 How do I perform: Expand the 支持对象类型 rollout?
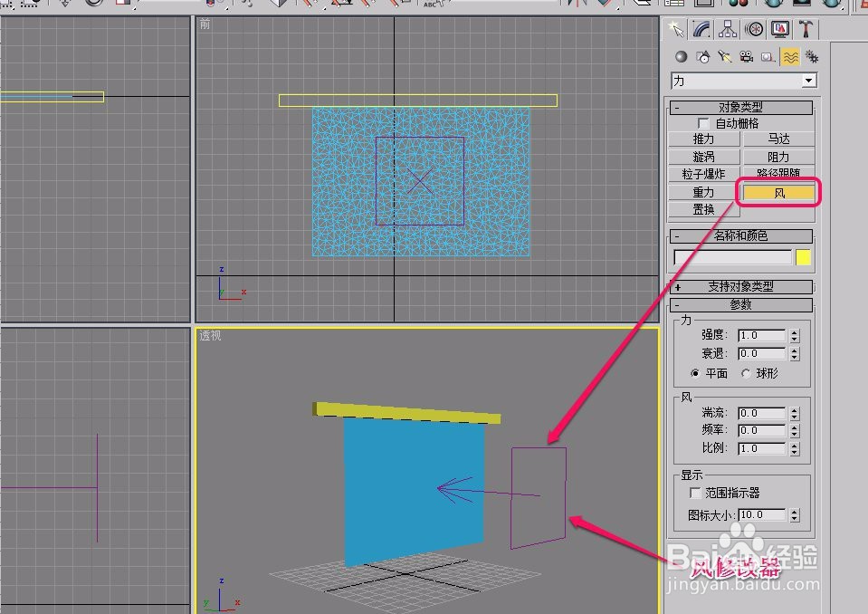[742, 287]
